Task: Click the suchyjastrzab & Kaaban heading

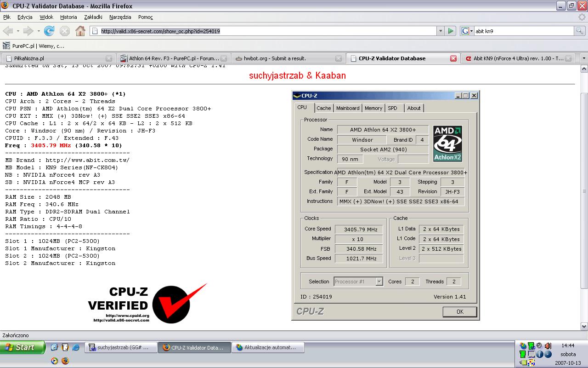Action: (297, 75)
